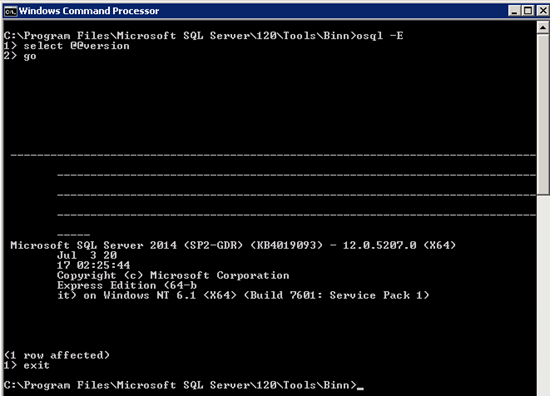Click the '1> exit' line
The image size is (550, 396).
click(27, 365)
